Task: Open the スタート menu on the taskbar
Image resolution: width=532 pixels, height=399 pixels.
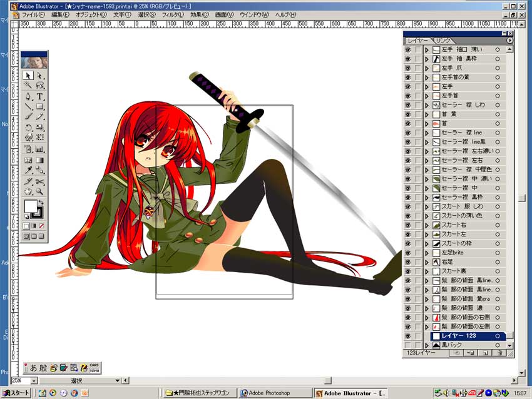Action: coord(16,393)
